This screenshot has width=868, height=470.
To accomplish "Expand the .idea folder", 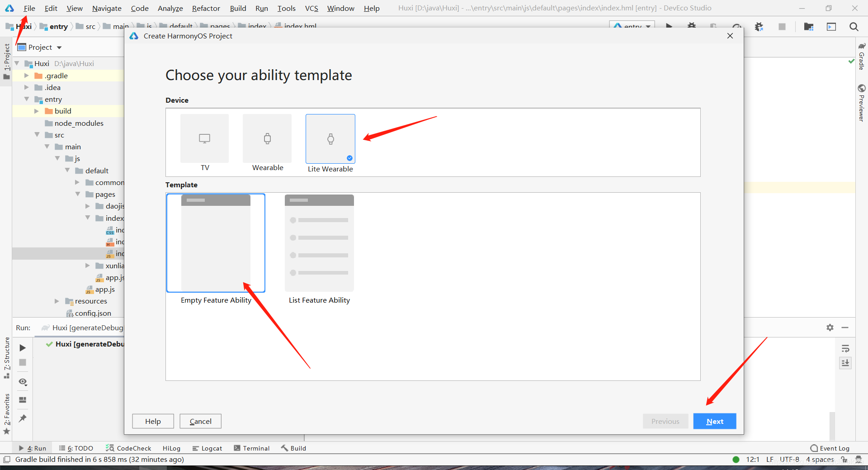I will click(x=27, y=87).
